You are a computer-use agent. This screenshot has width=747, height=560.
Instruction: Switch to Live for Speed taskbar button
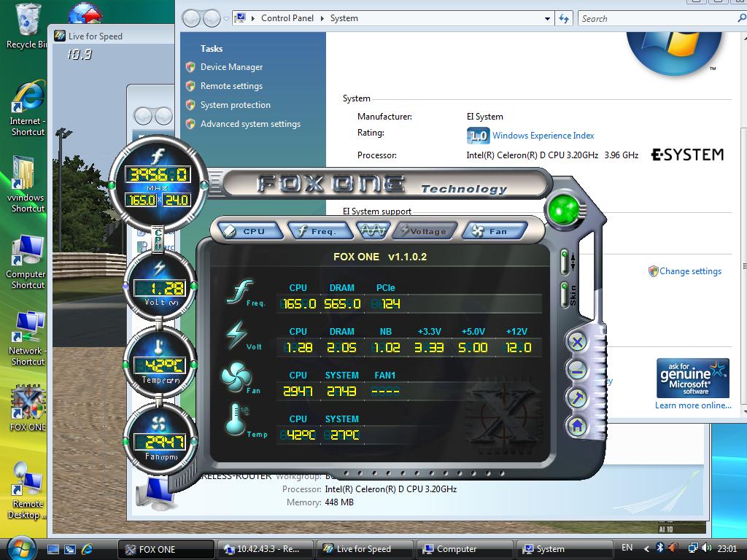[x=365, y=549]
